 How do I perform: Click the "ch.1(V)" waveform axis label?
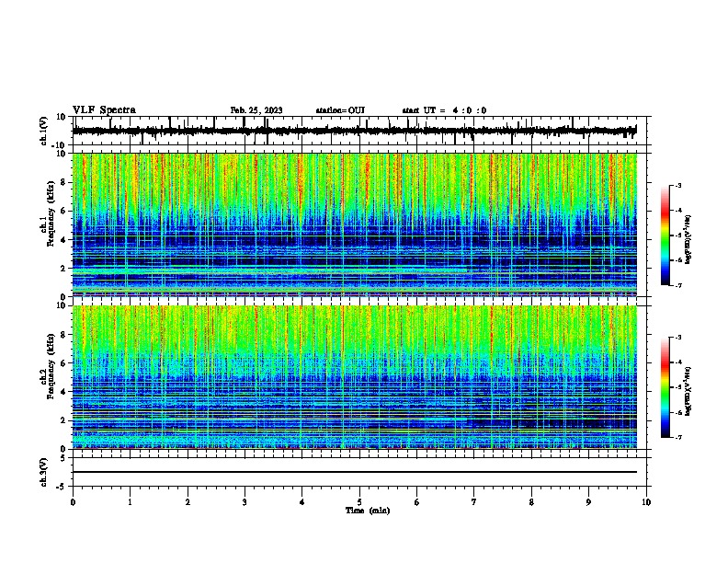(43, 131)
